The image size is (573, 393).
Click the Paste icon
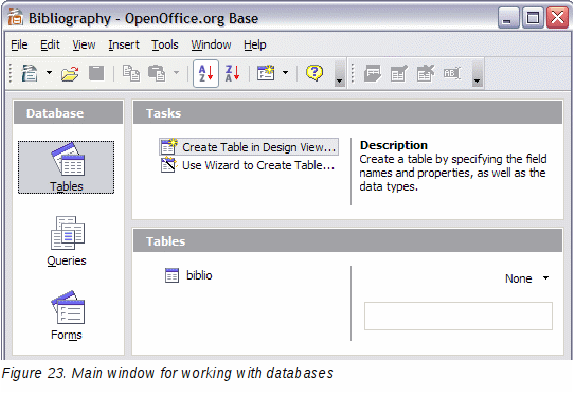[157, 73]
